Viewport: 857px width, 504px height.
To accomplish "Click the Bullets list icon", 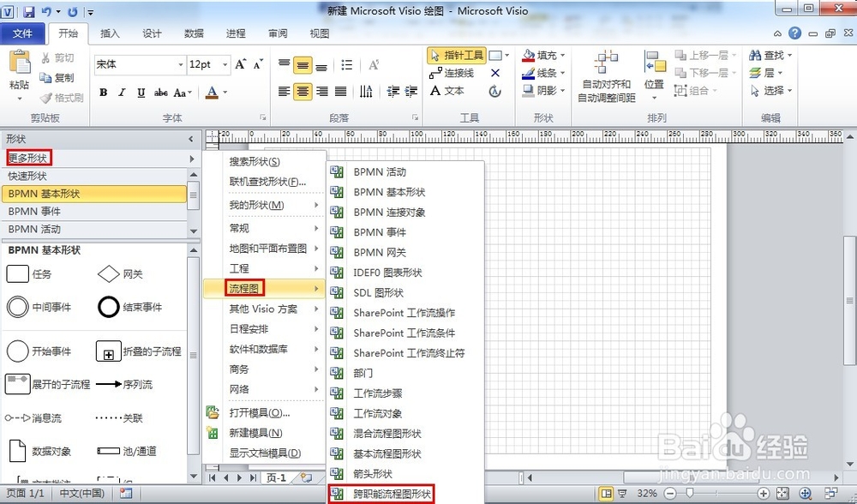I will point(346,65).
